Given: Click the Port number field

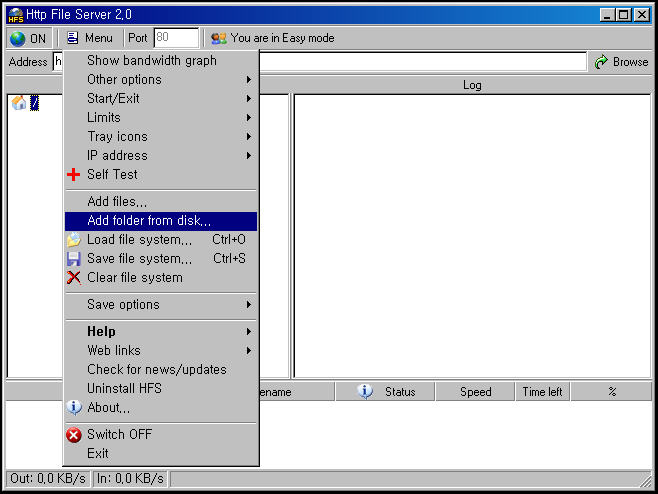Looking at the screenshot, I should (176, 38).
